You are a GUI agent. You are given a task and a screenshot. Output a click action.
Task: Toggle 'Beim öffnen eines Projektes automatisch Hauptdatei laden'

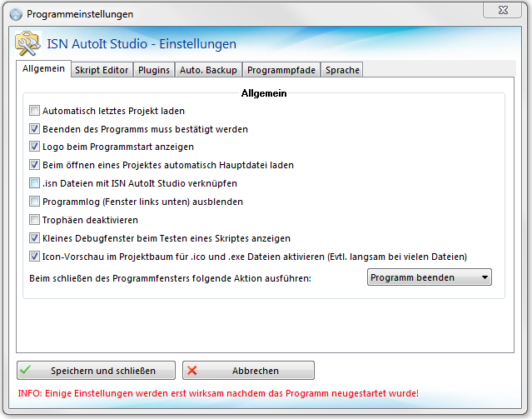(35, 165)
